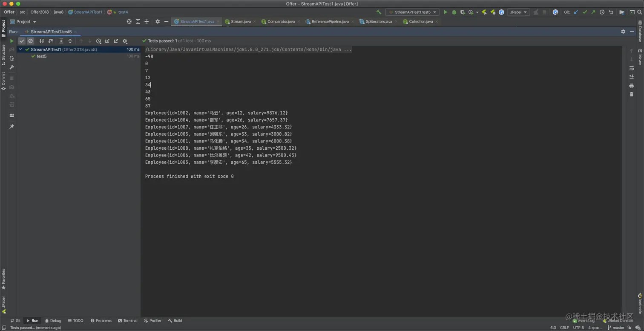The height and width of the screenshot is (331, 644).
Task: Sort test results alphabetically
Action: pos(42,41)
